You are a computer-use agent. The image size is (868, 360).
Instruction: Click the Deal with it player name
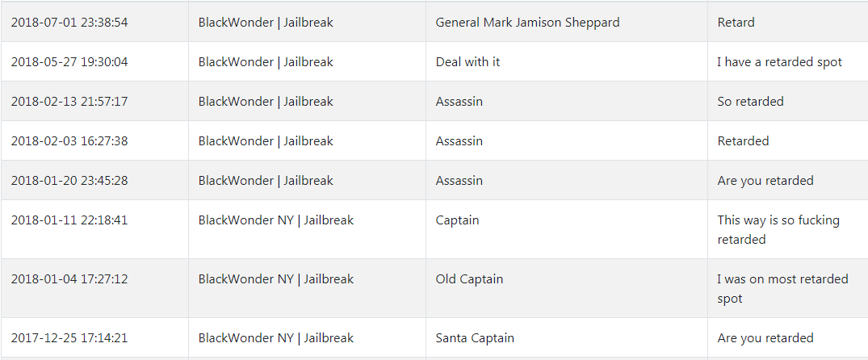point(468,62)
